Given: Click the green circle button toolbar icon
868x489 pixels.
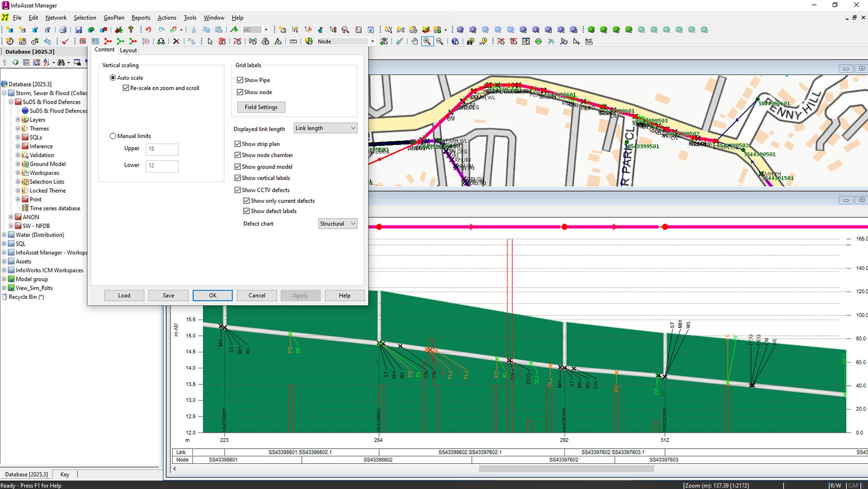Looking at the screenshot, I should coord(538,42).
